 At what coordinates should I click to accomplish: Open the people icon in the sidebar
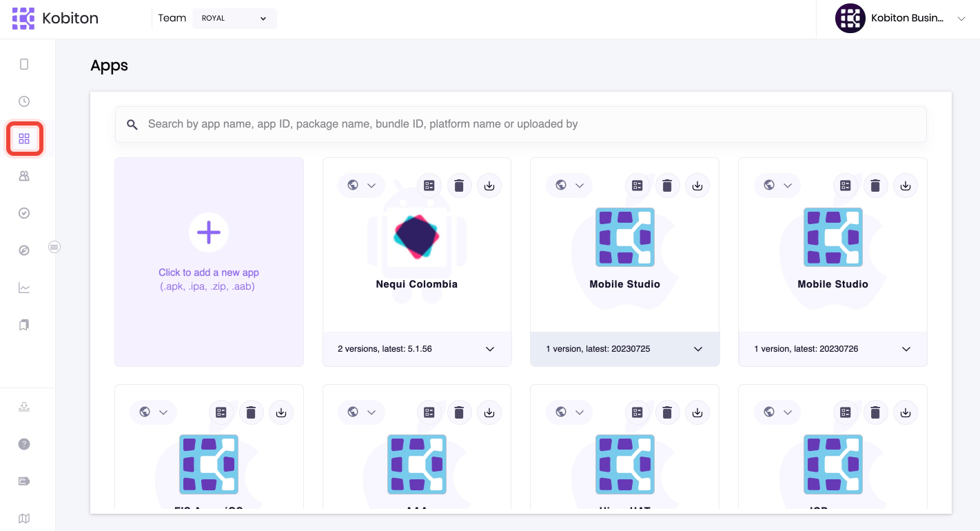pyautogui.click(x=24, y=176)
